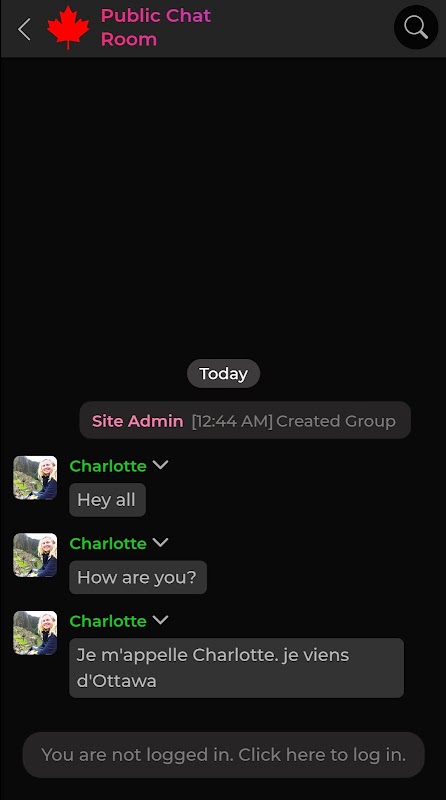Select Charlotte's name above the Ottawa message
The image size is (446, 800).
(x=108, y=621)
